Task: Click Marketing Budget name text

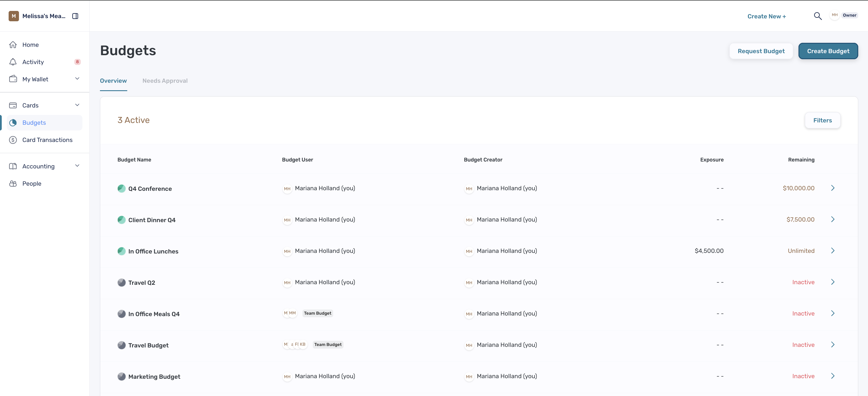Action: [x=154, y=376]
